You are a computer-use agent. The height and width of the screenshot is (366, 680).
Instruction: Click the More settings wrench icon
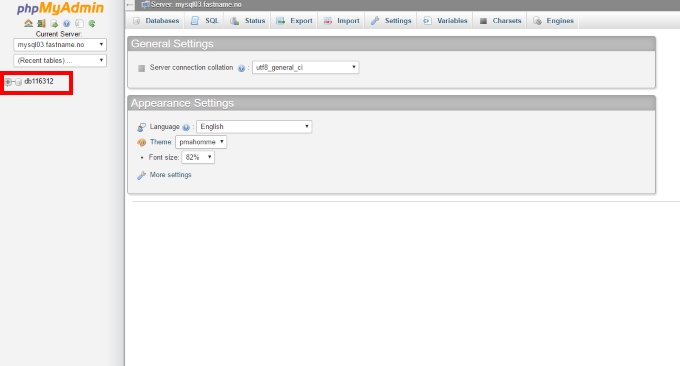141,175
